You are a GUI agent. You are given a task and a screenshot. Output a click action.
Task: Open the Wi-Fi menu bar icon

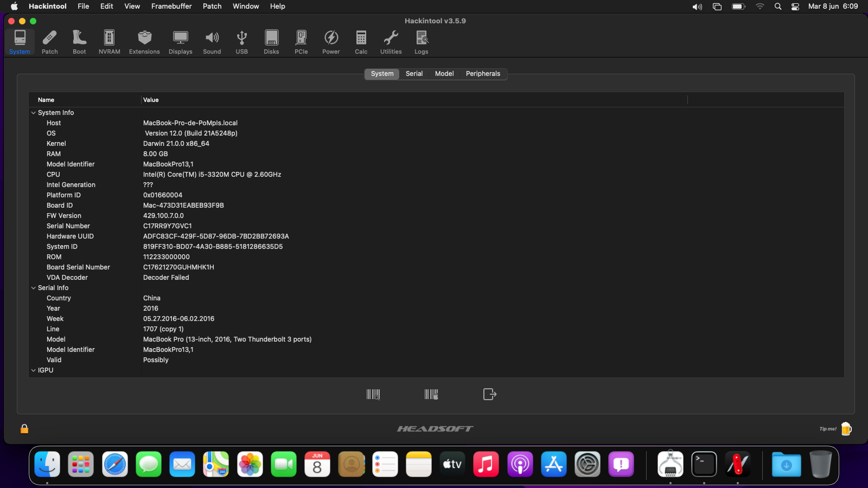coord(760,7)
